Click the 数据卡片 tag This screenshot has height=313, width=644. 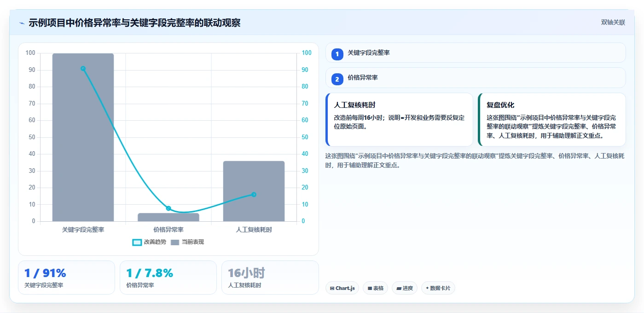[x=438, y=288]
